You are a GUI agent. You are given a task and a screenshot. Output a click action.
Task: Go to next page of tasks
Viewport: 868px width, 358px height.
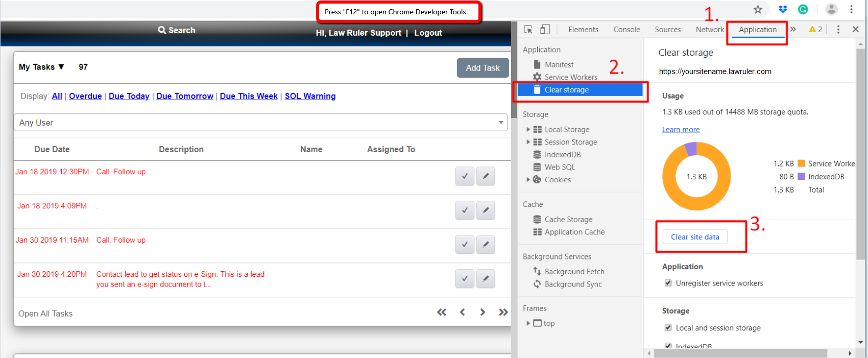(x=483, y=312)
